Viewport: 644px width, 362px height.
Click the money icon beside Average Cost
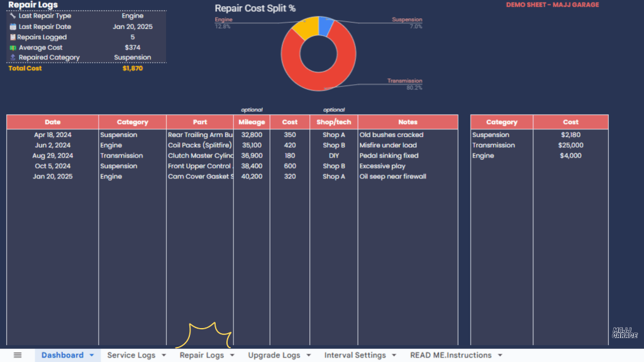pyautogui.click(x=13, y=48)
